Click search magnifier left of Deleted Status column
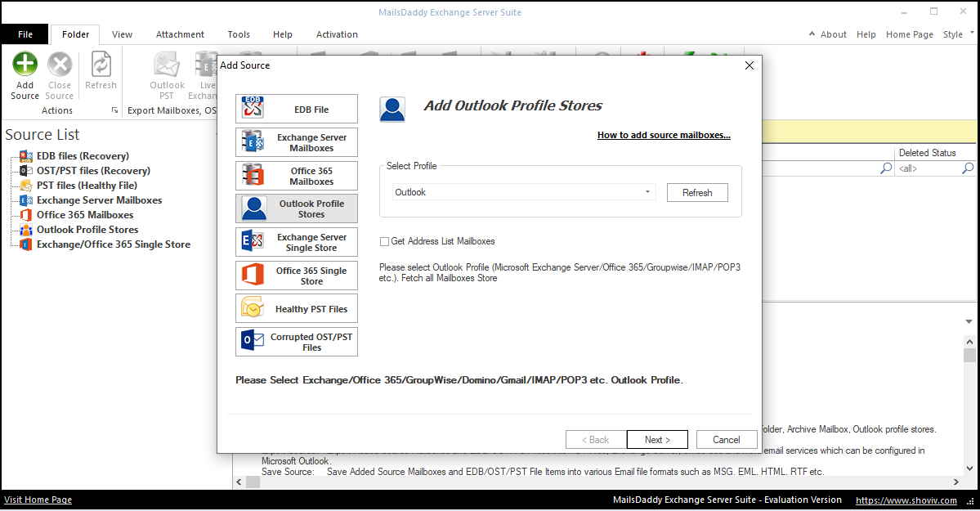The image size is (980, 511). [x=886, y=168]
